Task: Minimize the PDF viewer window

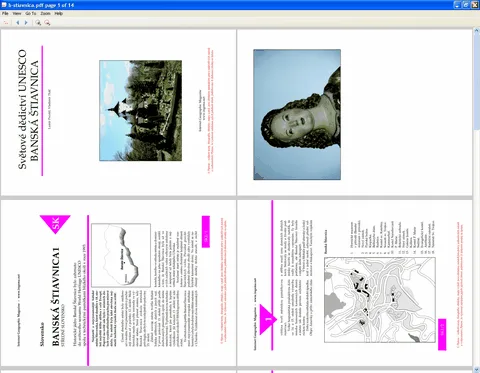Action: (x=457, y=5)
